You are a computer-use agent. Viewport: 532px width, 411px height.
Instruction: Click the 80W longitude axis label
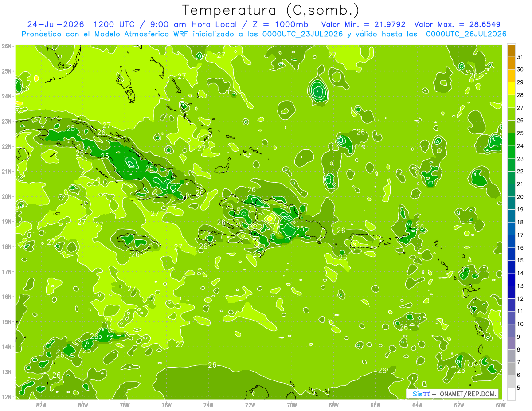[x=83, y=404]
